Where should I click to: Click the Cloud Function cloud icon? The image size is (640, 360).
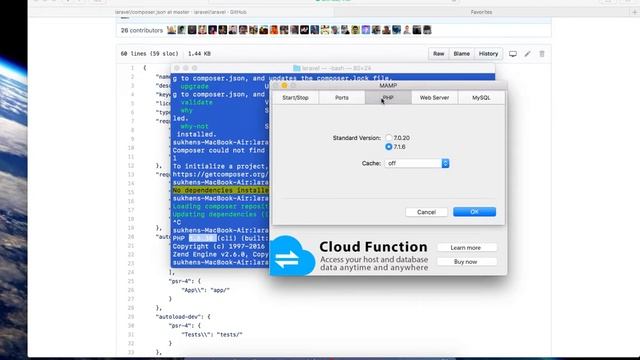(292, 256)
